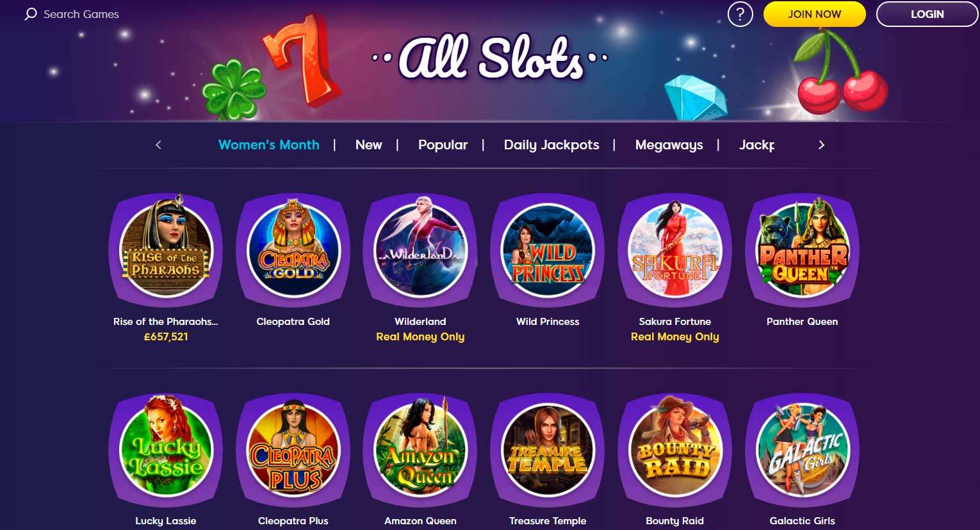980x530 pixels.
Task: Click the yellow JOIN NOW button
Action: pyautogui.click(x=815, y=14)
